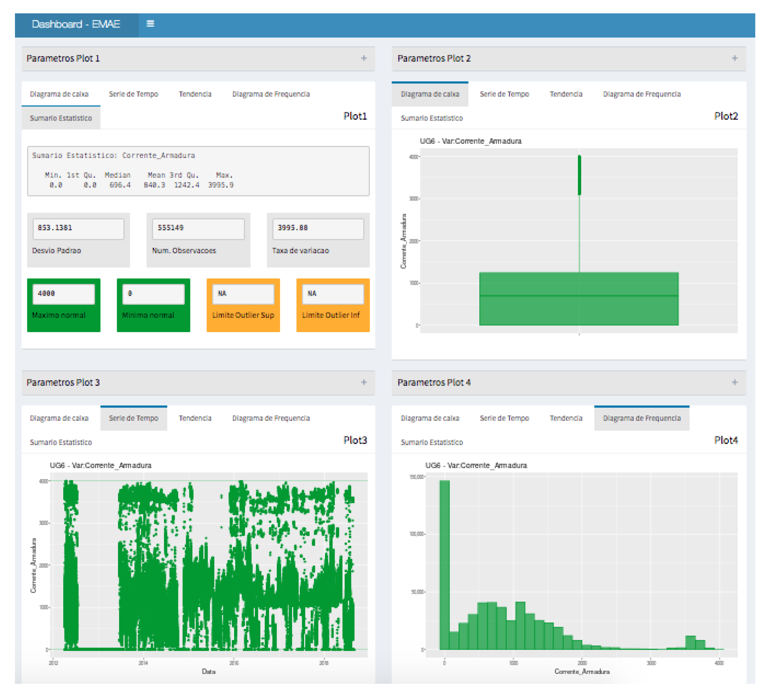The width and height of the screenshot is (772, 700).
Task: Switch to Tendencia tab in Plot2
Action: point(566,94)
